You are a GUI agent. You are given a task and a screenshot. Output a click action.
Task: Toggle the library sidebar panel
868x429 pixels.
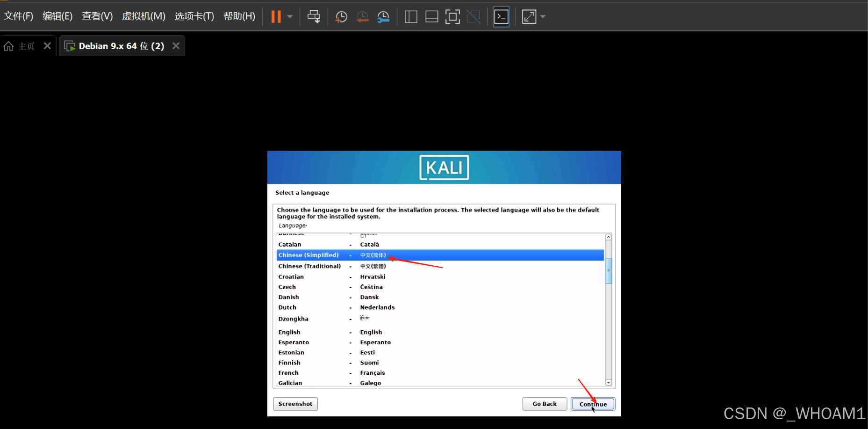(x=411, y=17)
